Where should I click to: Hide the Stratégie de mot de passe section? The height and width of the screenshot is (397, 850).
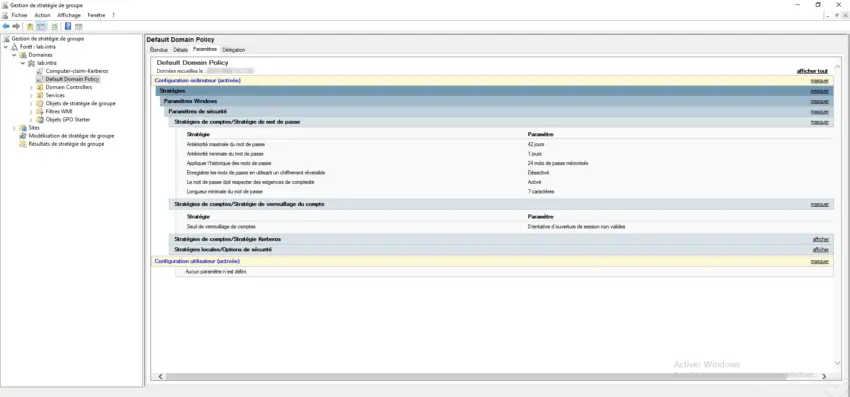[x=819, y=122]
